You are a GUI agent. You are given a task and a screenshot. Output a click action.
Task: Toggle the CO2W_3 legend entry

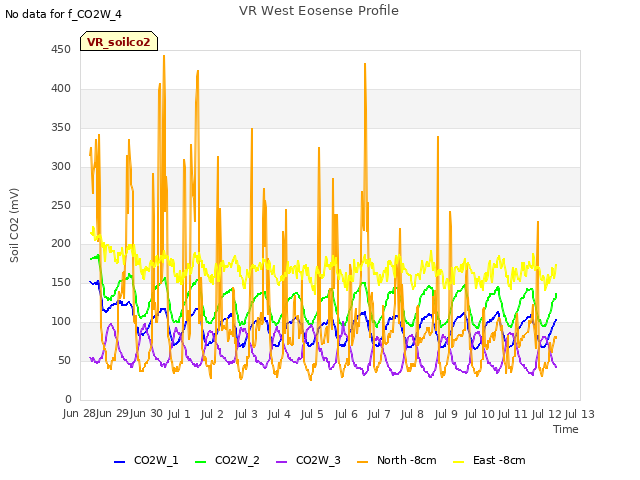tap(308, 460)
